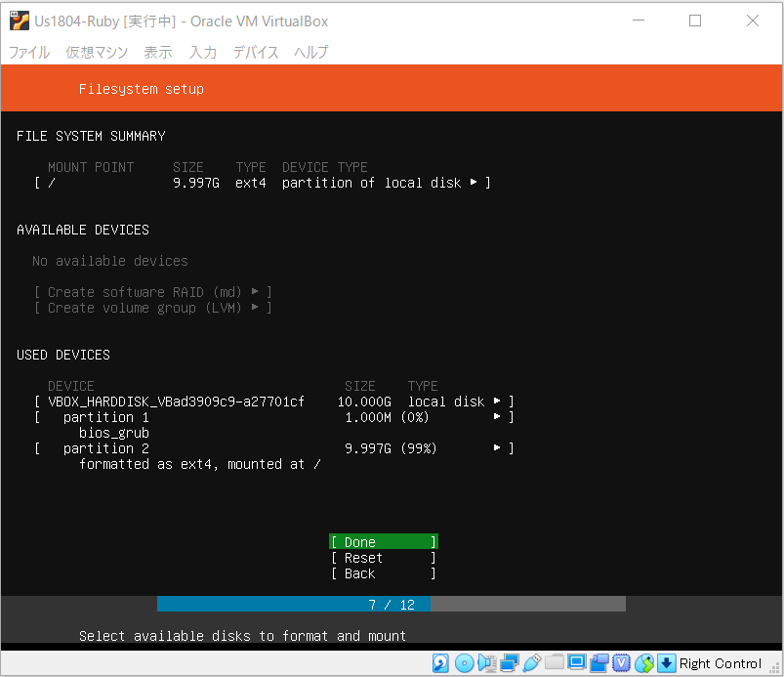
Task: Open the 仮想マシン menu
Action: click(x=97, y=52)
